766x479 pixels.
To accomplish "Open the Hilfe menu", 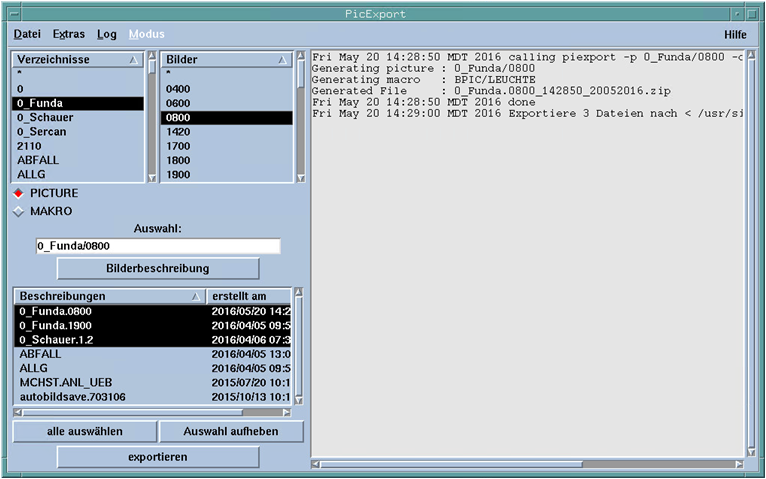I will click(x=735, y=34).
